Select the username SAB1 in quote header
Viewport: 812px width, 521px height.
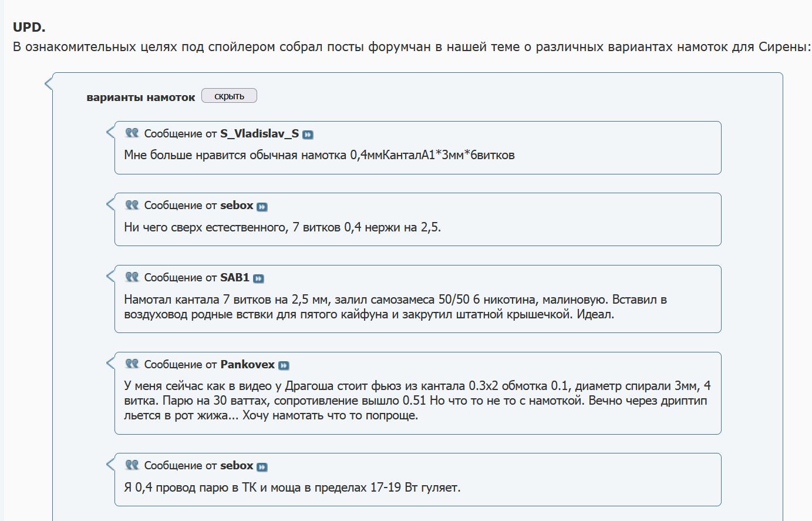coord(235,277)
